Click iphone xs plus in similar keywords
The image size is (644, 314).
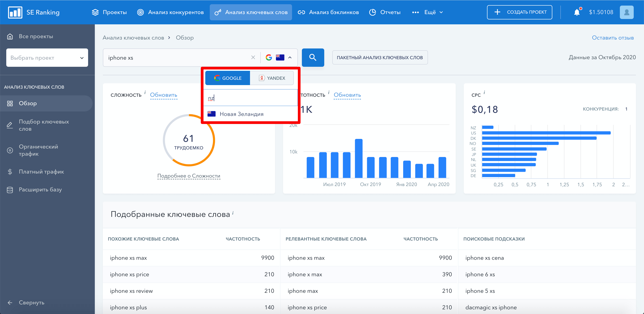click(x=128, y=307)
